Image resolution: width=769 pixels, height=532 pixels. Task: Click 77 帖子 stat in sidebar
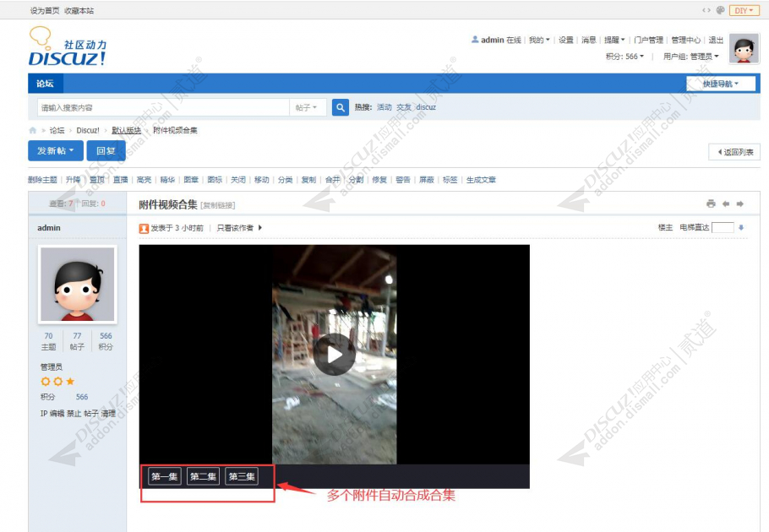pyautogui.click(x=77, y=341)
